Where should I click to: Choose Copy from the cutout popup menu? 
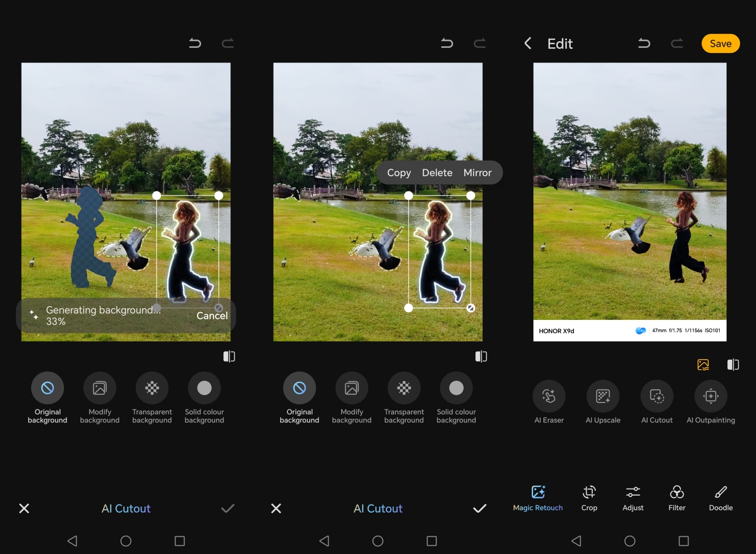tap(399, 173)
